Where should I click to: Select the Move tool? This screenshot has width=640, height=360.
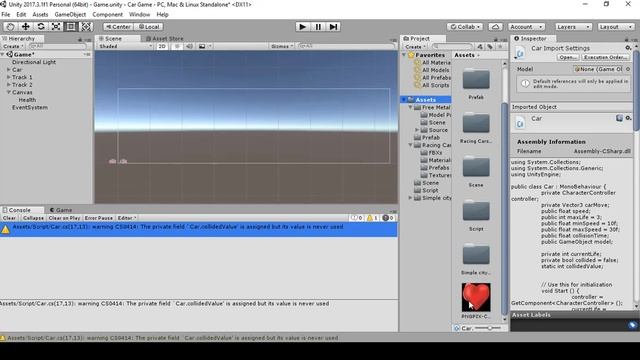point(25,27)
